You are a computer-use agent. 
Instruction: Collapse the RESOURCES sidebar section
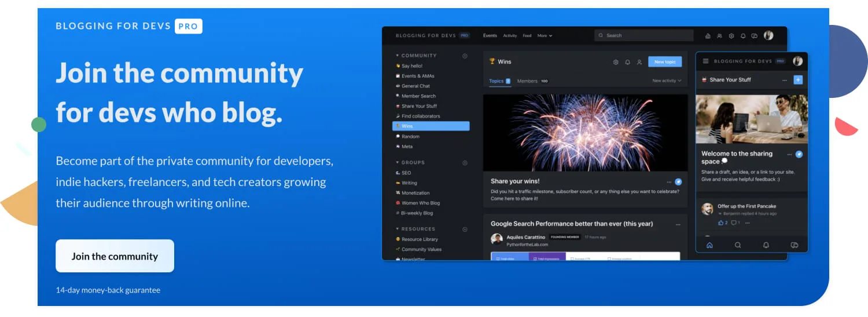pyautogui.click(x=398, y=229)
